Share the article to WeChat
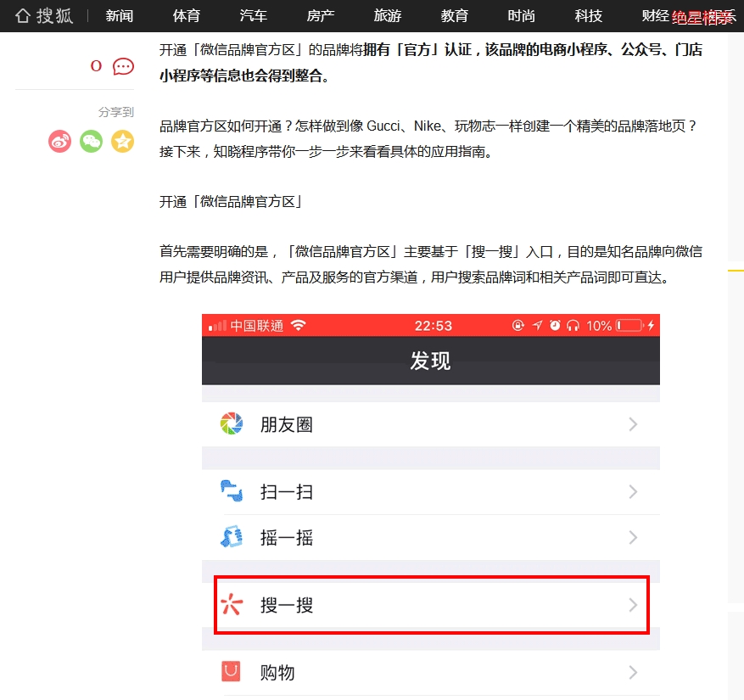The height and width of the screenshot is (700, 744). click(x=91, y=142)
